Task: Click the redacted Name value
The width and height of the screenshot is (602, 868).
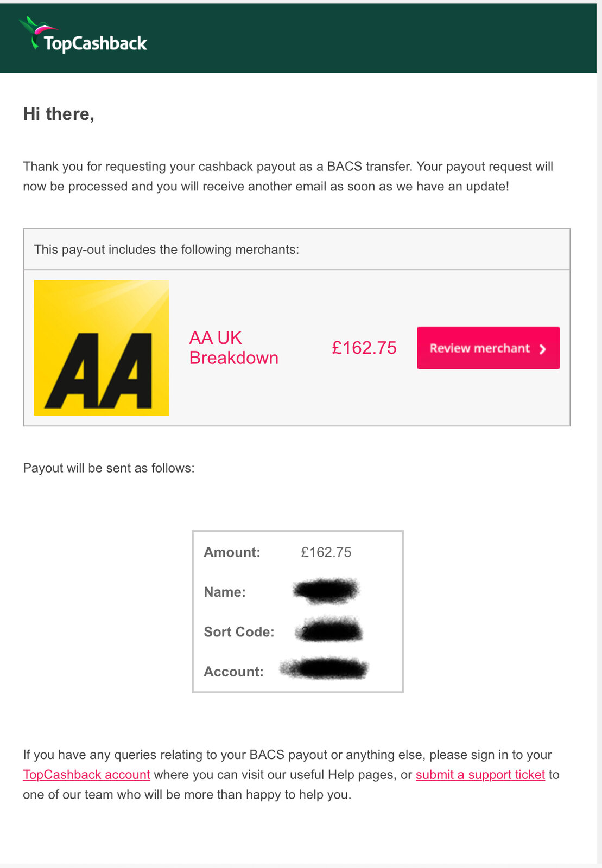Action: 326,591
